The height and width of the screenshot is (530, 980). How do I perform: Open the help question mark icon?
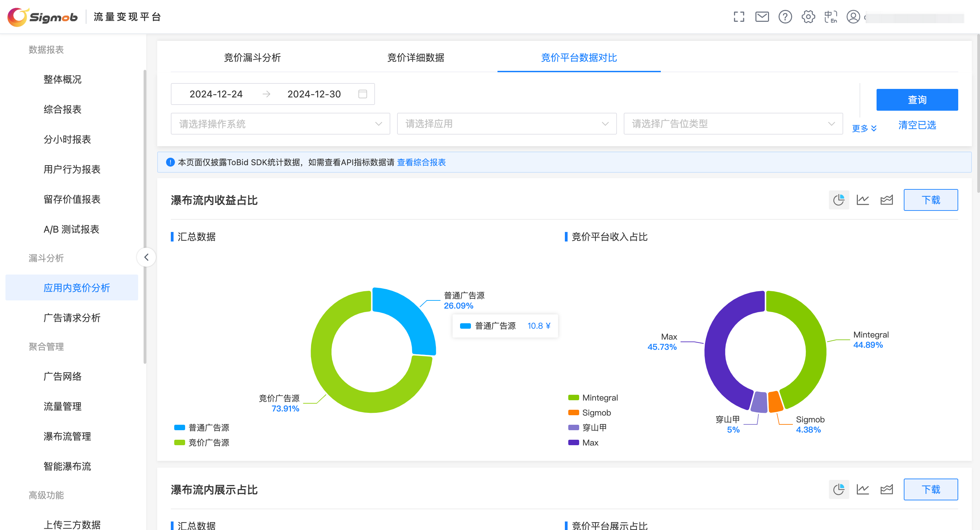coord(785,17)
